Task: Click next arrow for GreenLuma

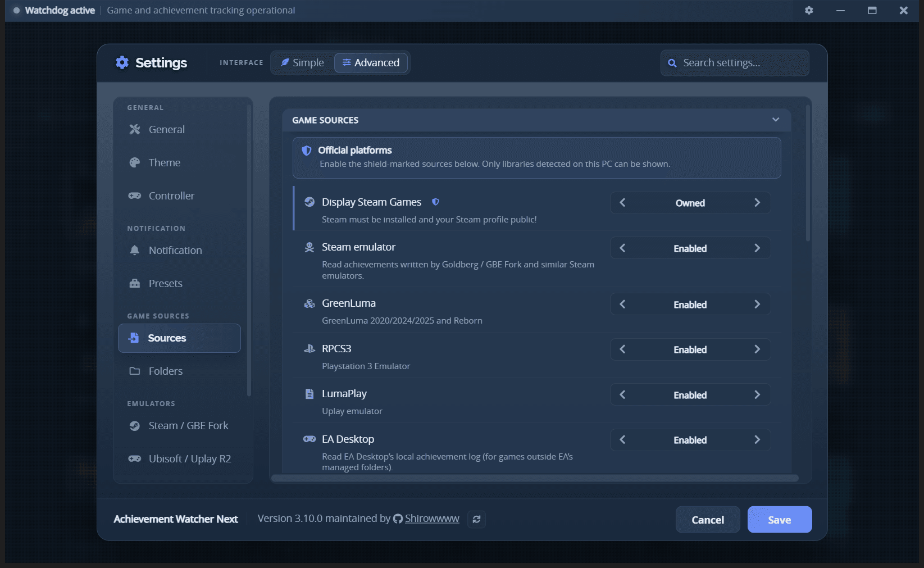Action: point(757,304)
